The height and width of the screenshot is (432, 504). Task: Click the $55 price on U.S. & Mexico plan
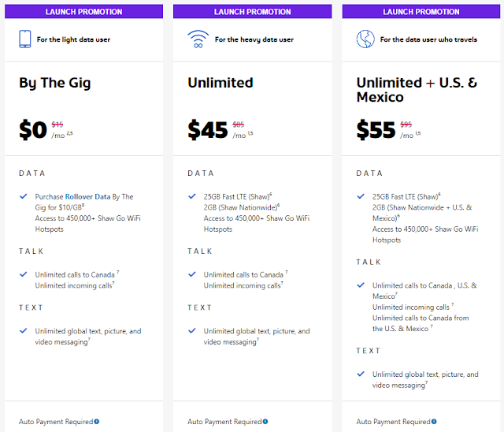376,130
